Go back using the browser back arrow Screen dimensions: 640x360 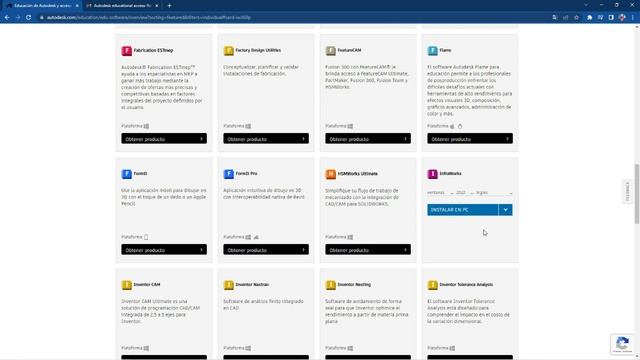7,18
